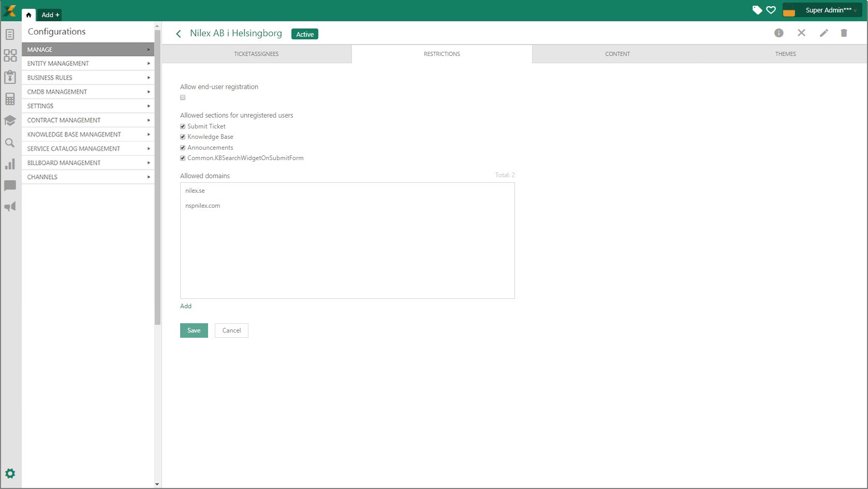Screen dimensions: 868x489
Task: Open the document list sidebar icon
Action: (x=10, y=35)
